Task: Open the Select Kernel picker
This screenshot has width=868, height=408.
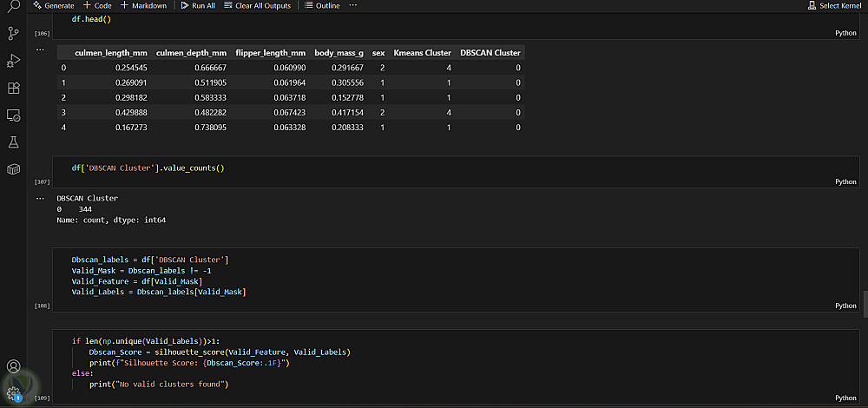Action: click(834, 5)
